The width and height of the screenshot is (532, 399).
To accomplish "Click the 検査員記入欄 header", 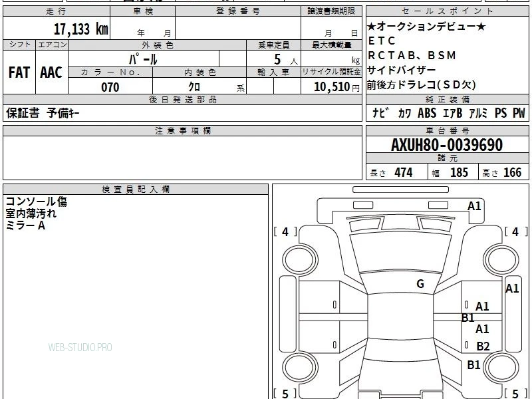I will tap(136, 190).
